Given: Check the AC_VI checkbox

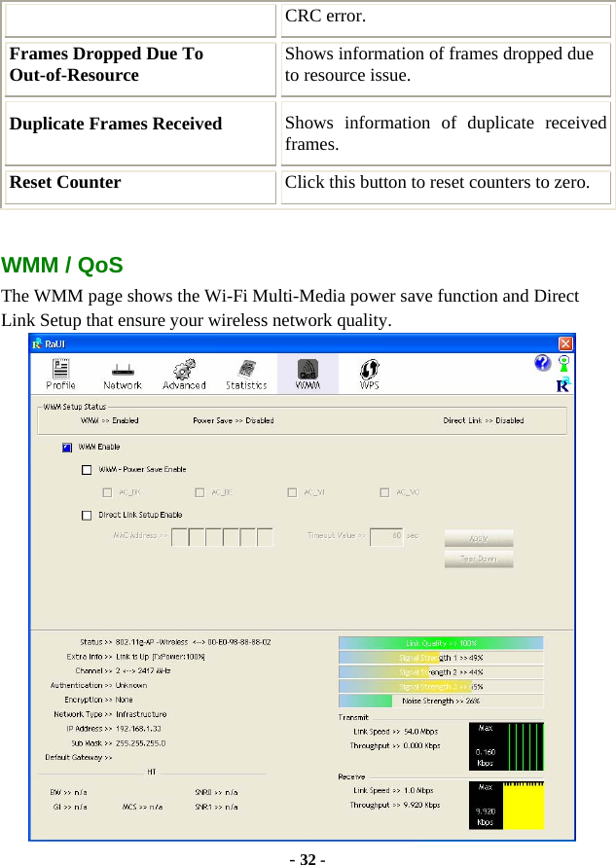Looking at the screenshot, I should [x=292, y=492].
